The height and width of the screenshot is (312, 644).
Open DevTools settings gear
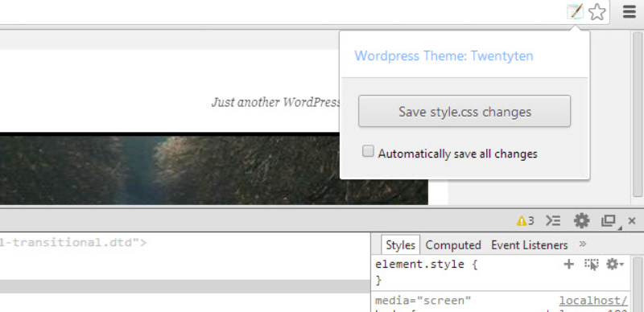[581, 221]
